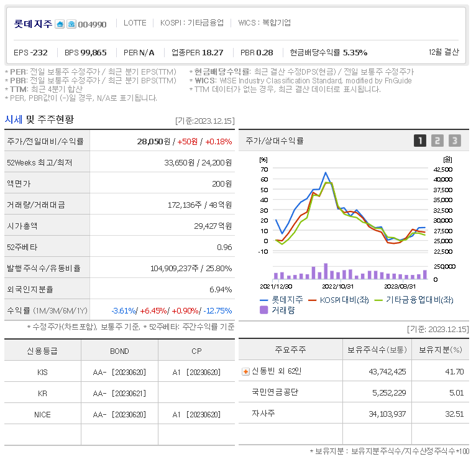Click the price line chart area
Viewport: 476px width, 459px height.
[350, 210]
